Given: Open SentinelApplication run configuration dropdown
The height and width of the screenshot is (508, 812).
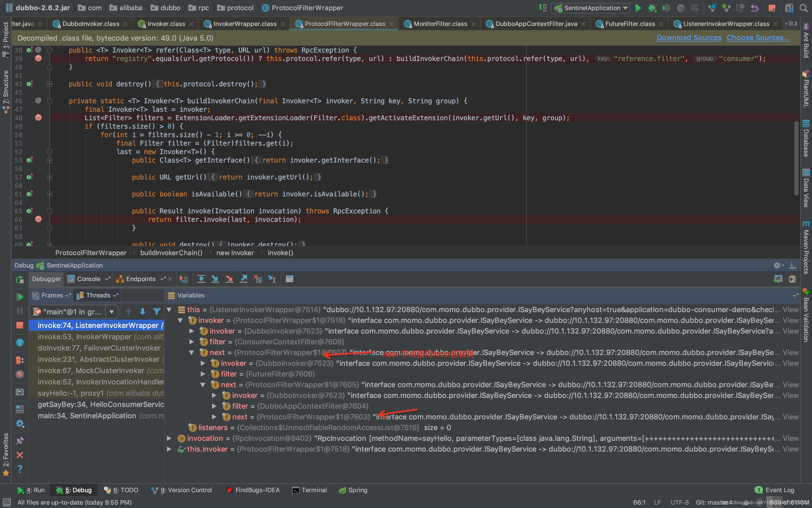Looking at the screenshot, I should pos(591,8).
